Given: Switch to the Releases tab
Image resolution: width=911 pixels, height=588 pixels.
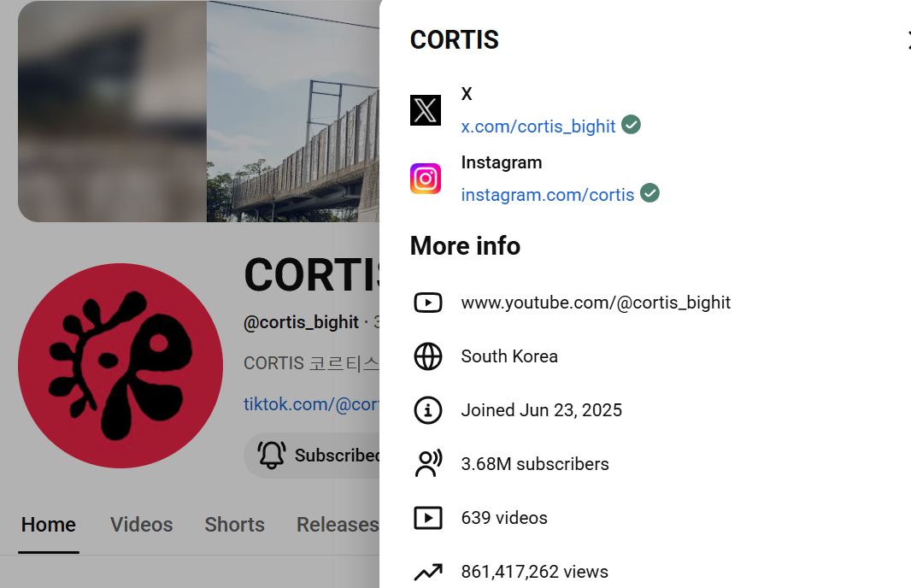Looking at the screenshot, I should pyautogui.click(x=338, y=525).
